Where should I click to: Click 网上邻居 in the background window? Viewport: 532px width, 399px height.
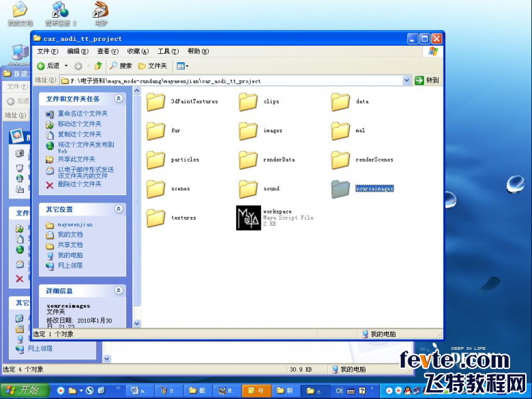tap(40, 349)
